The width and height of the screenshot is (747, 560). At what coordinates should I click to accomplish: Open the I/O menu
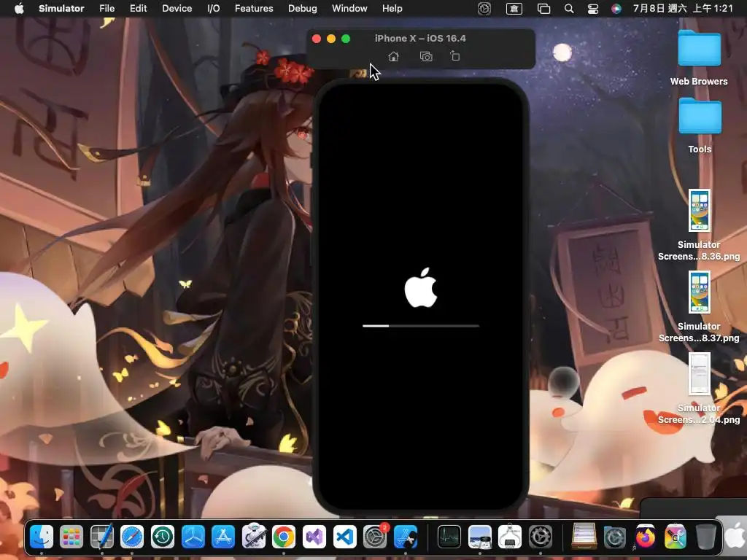click(214, 8)
